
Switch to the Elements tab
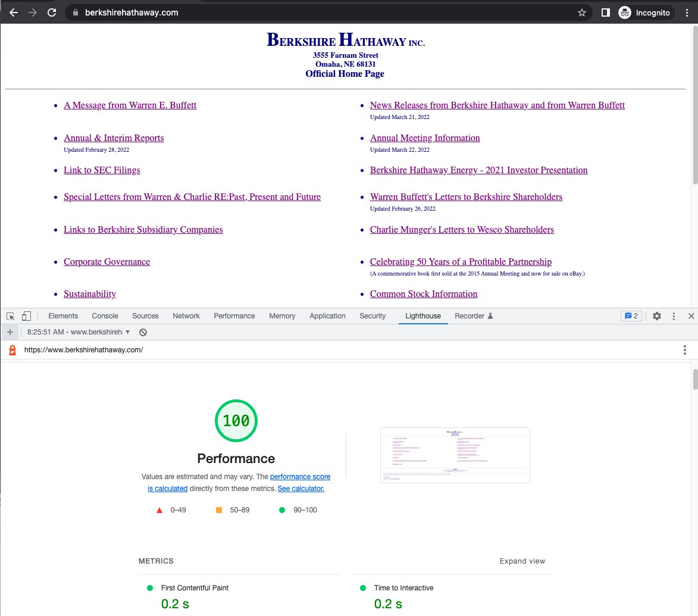[x=62, y=316]
